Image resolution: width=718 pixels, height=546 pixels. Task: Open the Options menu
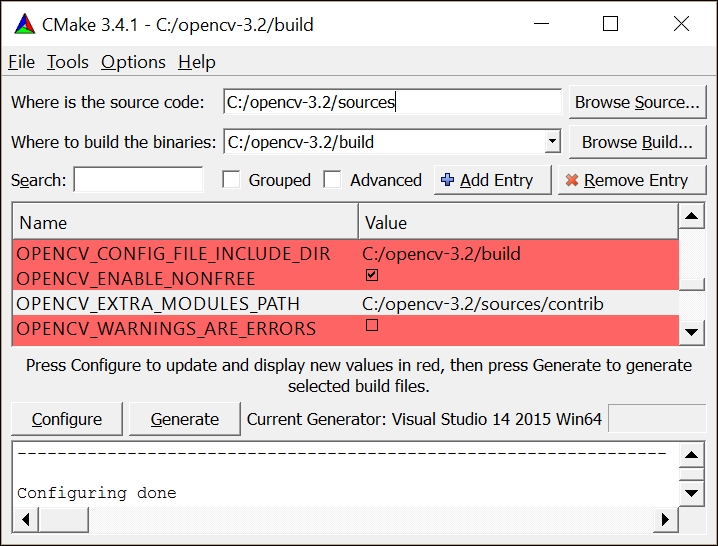point(133,62)
